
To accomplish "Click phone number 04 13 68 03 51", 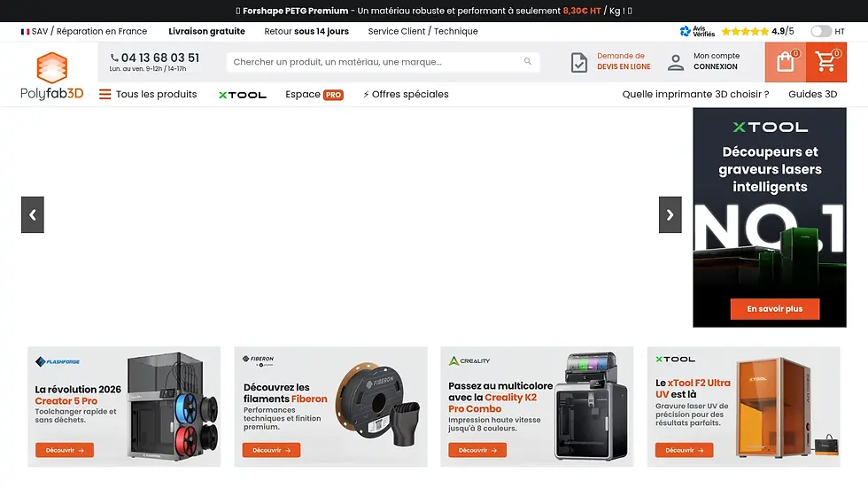I will tap(160, 58).
